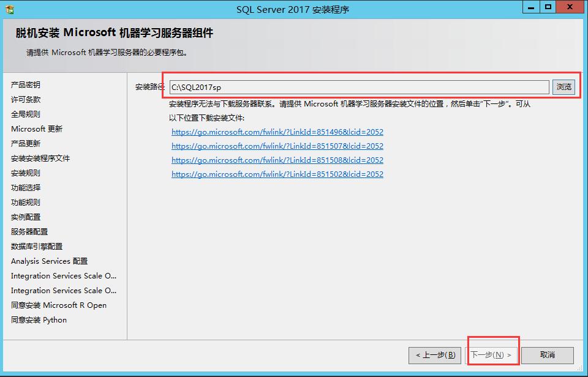The height and width of the screenshot is (377, 588).
Task: Select the 数据库引擎配置 step
Action: (37, 246)
